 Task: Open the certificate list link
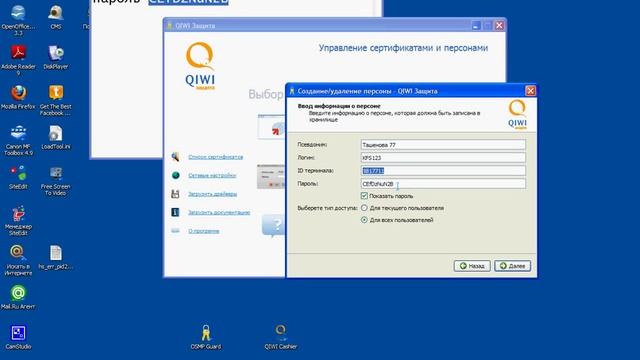coord(216,157)
